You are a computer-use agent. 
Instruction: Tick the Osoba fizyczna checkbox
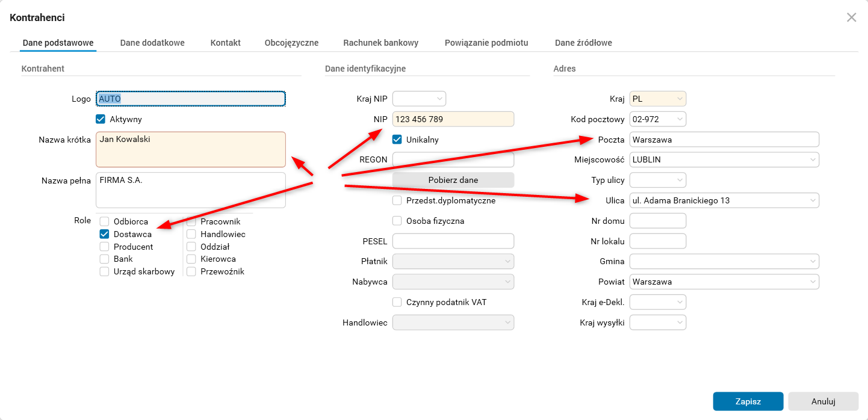click(x=397, y=221)
